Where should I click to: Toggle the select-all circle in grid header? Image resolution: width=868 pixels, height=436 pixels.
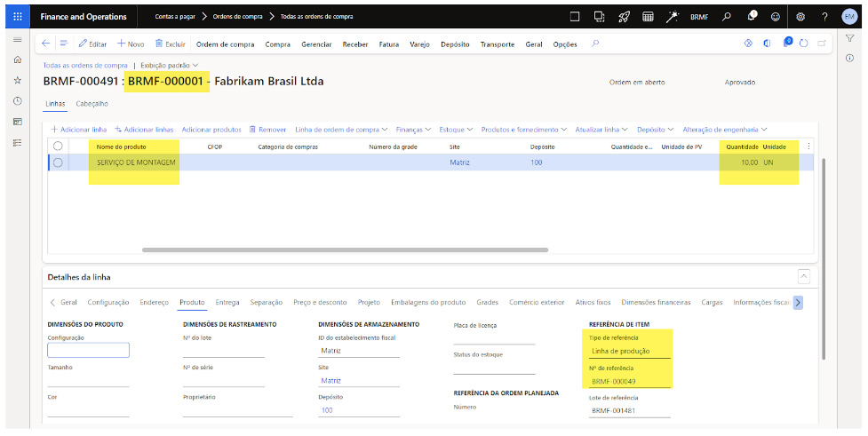[58, 146]
